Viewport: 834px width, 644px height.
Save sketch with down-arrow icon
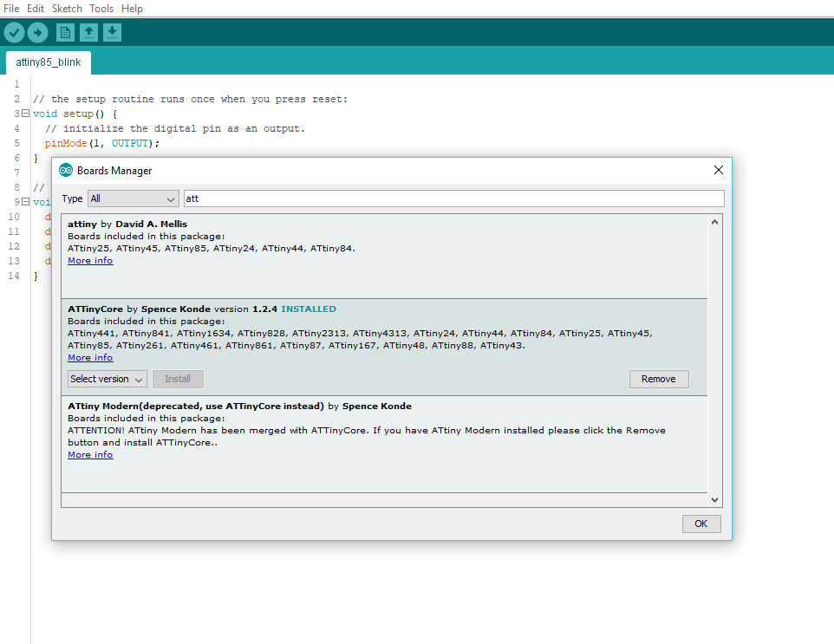pos(112,32)
